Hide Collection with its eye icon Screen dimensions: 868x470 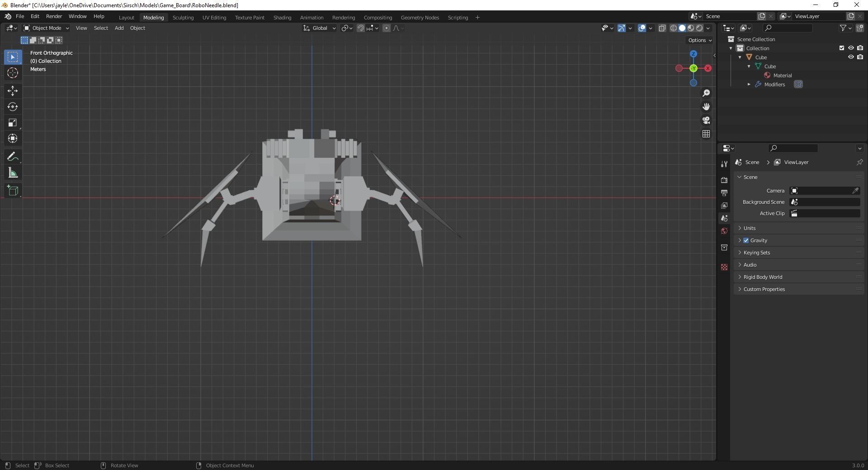coord(851,48)
